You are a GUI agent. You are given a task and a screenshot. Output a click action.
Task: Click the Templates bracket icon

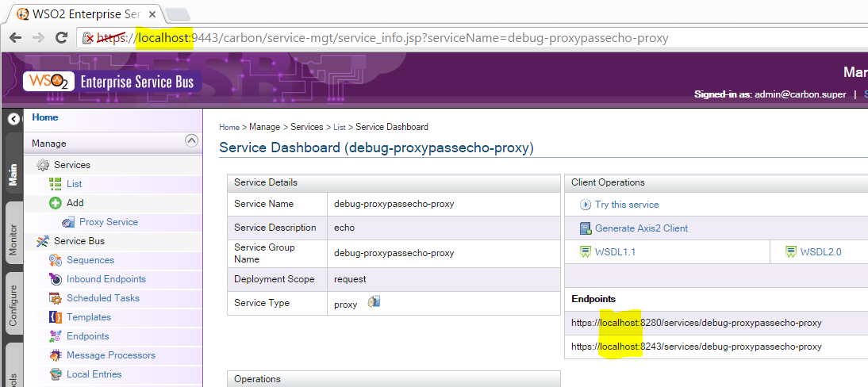(x=55, y=317)
